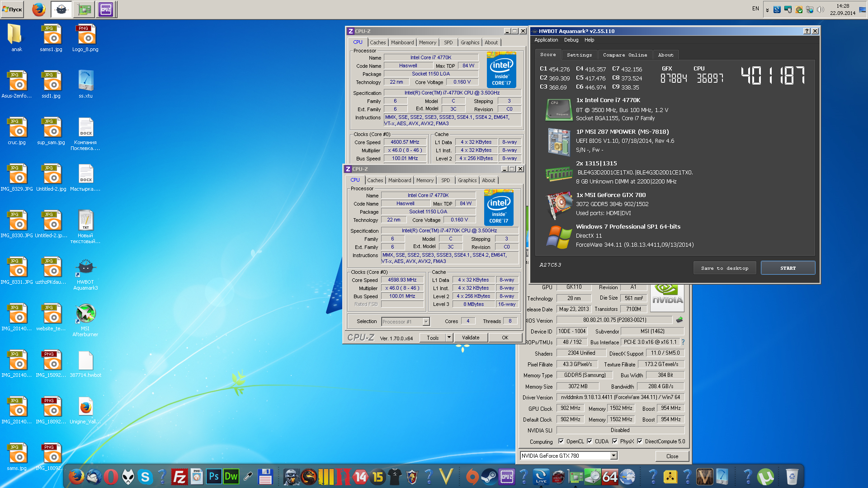Switch to CPU-Z via the top taskbar button

[x=106, y=9]
